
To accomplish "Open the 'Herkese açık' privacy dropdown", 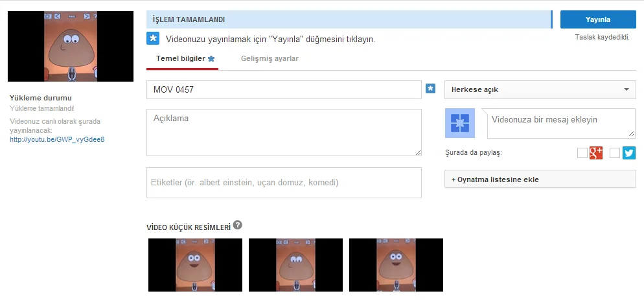I will pos(540,89).
